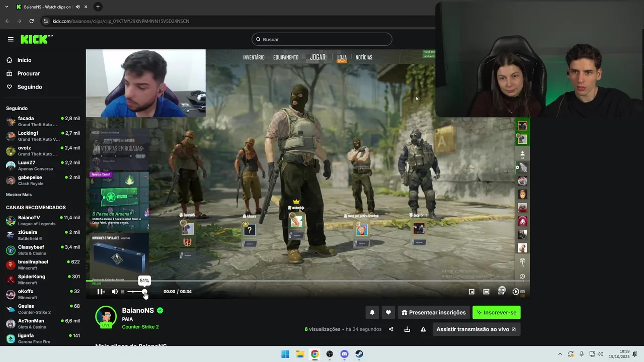Open the Kick hamburger sidebar menu
644x362 pixels.
pos(11,39)
